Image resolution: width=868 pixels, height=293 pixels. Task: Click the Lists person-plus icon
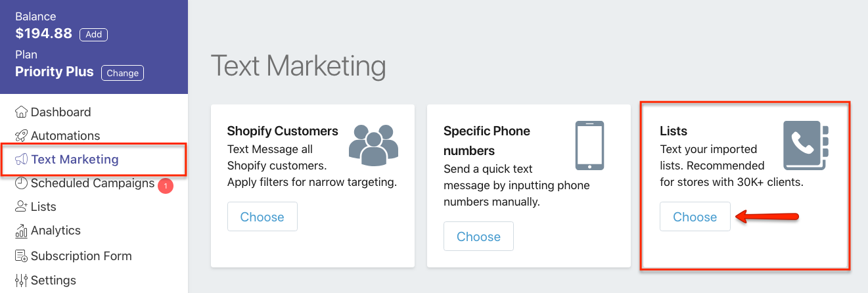pyautogui.click(x=22, y=207)
